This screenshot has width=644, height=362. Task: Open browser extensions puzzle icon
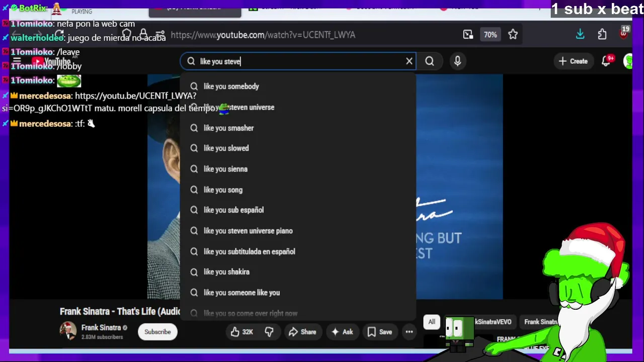602,34
